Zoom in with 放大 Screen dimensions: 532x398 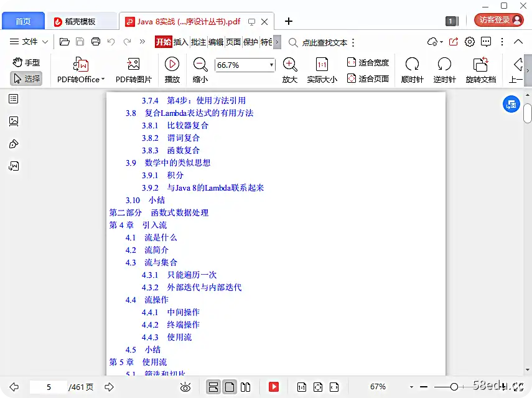coord(290,70)
